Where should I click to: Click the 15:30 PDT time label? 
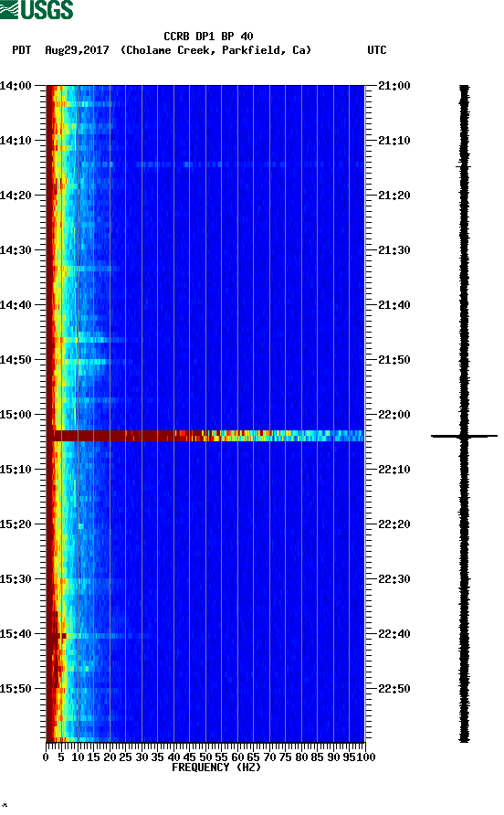click(16, 579)
